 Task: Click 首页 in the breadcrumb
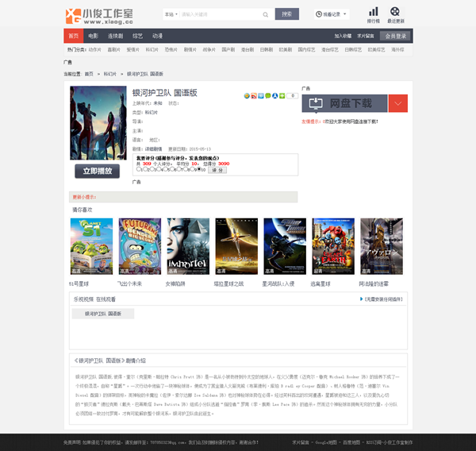[x=89, y=74]
